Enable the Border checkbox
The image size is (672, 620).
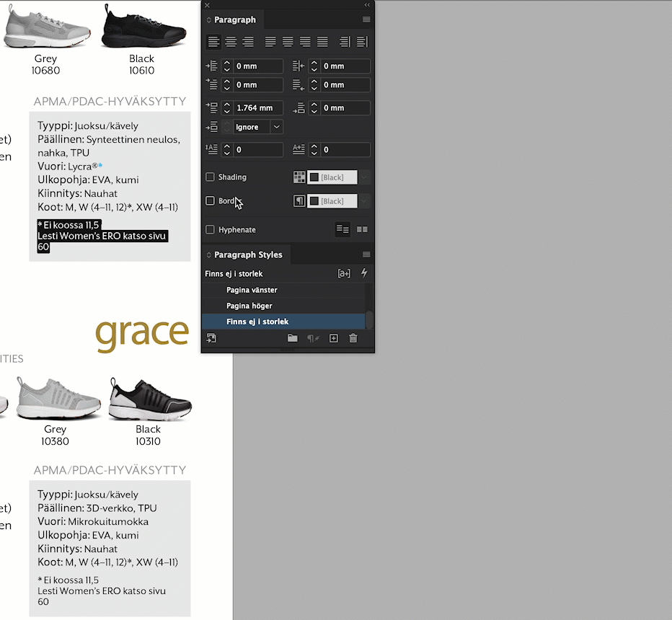point(209,200)
